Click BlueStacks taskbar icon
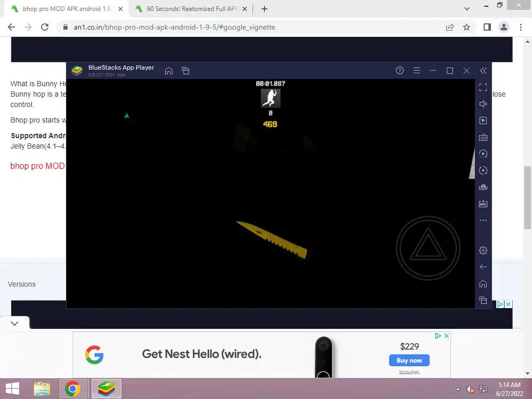Image resolution: width=532 pixels, height=399 pixels. click(x=107, y=389)
